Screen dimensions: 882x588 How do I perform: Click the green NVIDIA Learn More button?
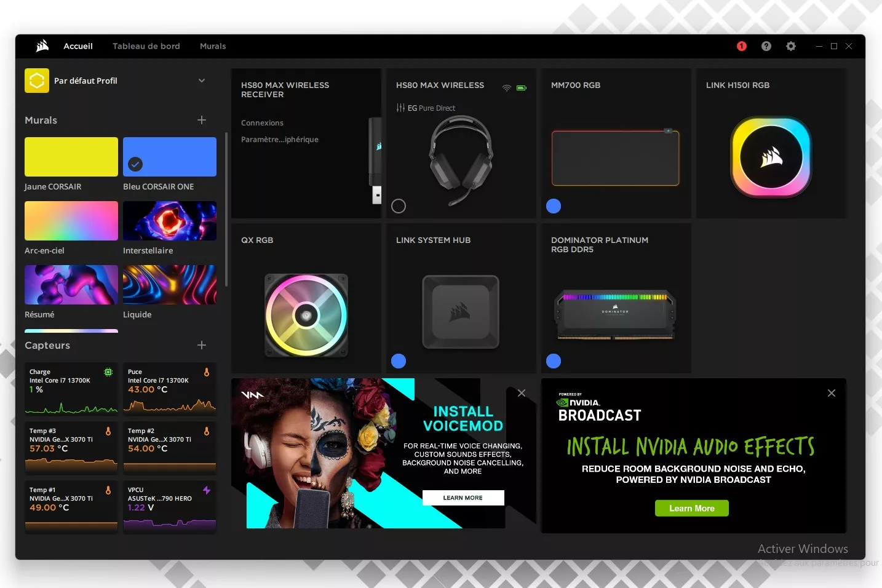pyautogui.click(x=692, y=508)
